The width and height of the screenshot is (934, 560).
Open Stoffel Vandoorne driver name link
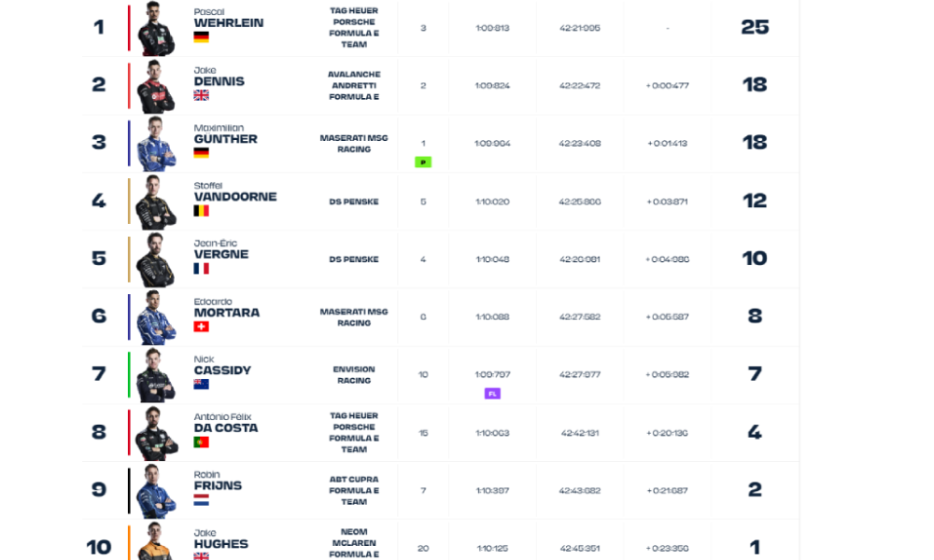pyautogui.click(x=234, y=197)
